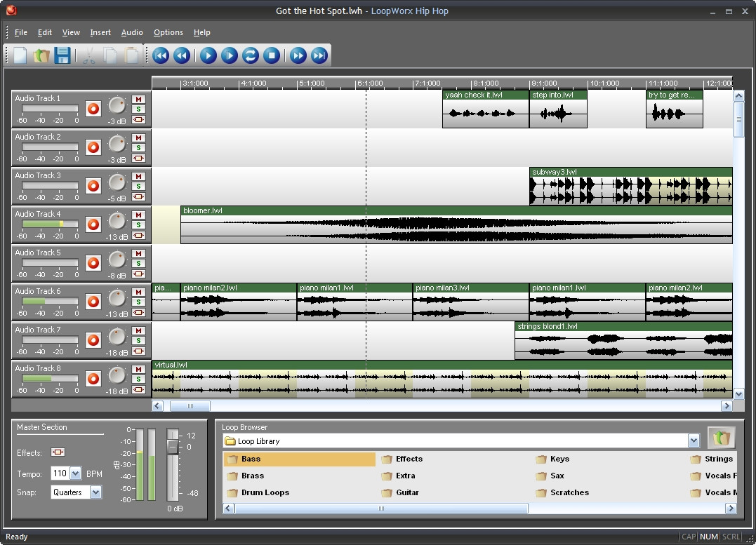Image resolution: width=756 pixels, height=545 pixels.
Task: Open the Insert menu
Action: pos(100,32)
